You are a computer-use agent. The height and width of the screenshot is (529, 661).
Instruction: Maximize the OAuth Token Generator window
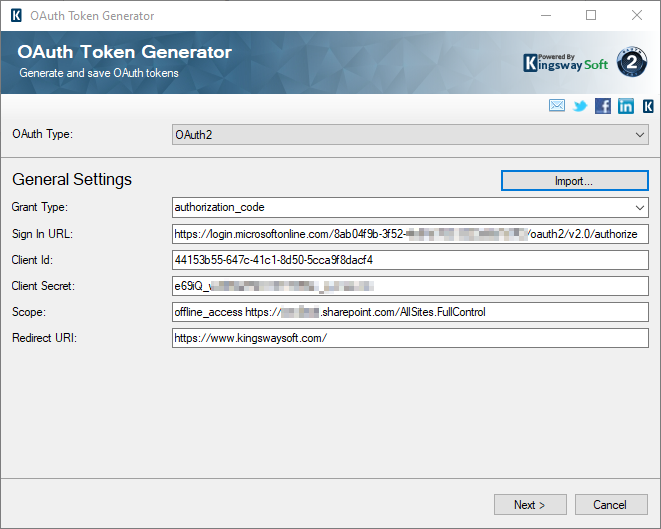click(x=591, y=15)
